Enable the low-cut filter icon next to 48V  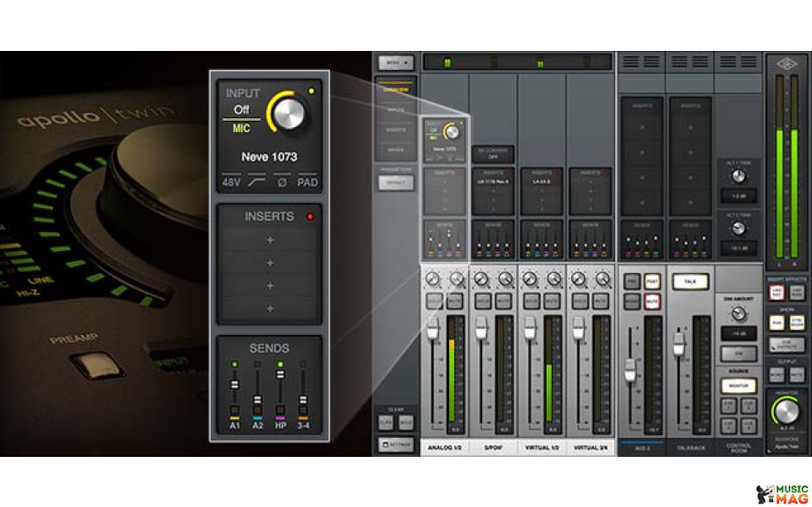tap(257, 181)
